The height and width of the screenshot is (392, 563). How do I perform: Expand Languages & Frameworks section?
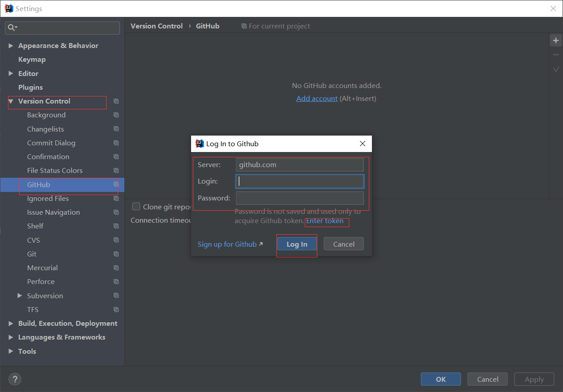coord(11,337)
